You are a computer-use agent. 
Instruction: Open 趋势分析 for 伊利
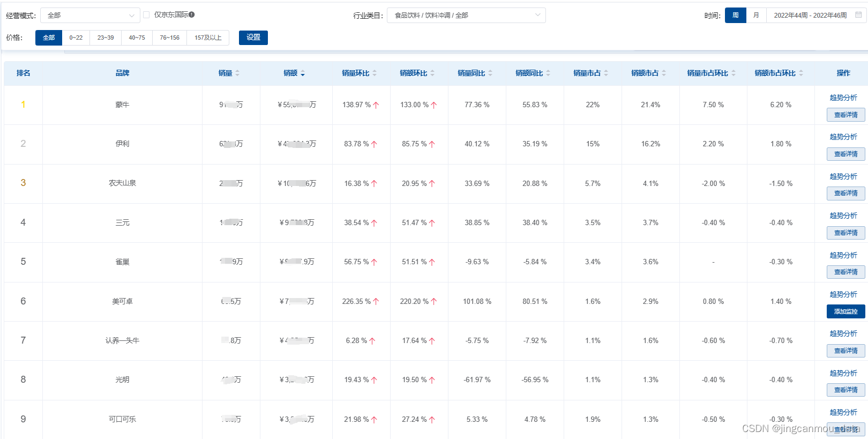[843, 137]
